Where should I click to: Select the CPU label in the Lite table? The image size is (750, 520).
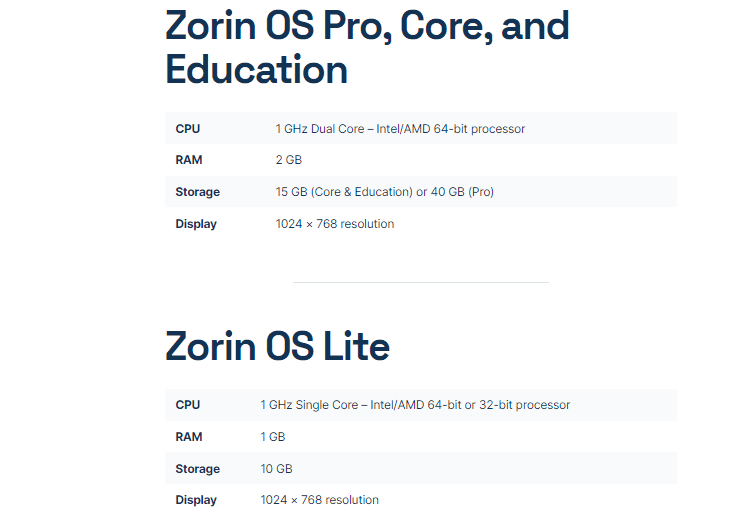(x=188, y=405)
